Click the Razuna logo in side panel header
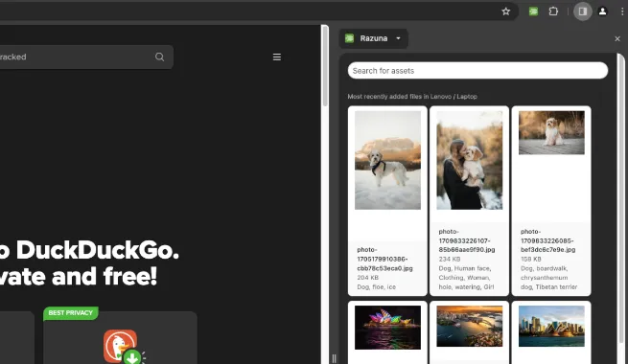Viewport: 628px width, 364px height. (x=350, y=38)
